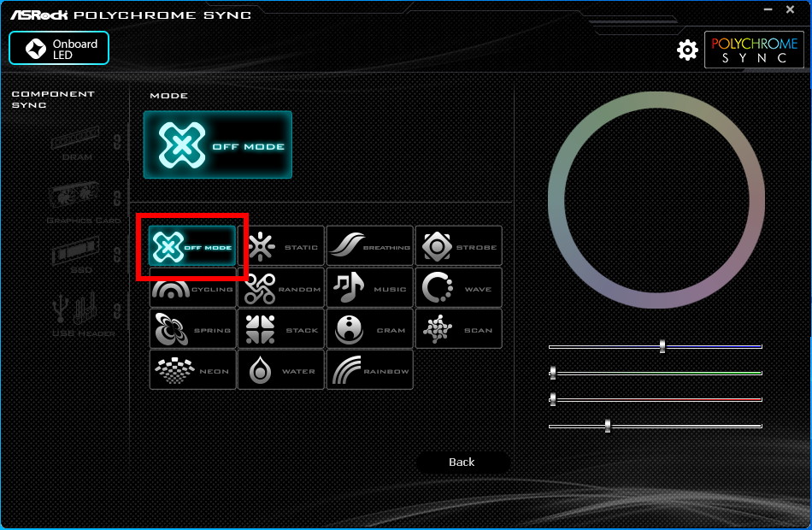Open settings with the gear icon
This screenshot has height=530, width=812.
[687, 50]
